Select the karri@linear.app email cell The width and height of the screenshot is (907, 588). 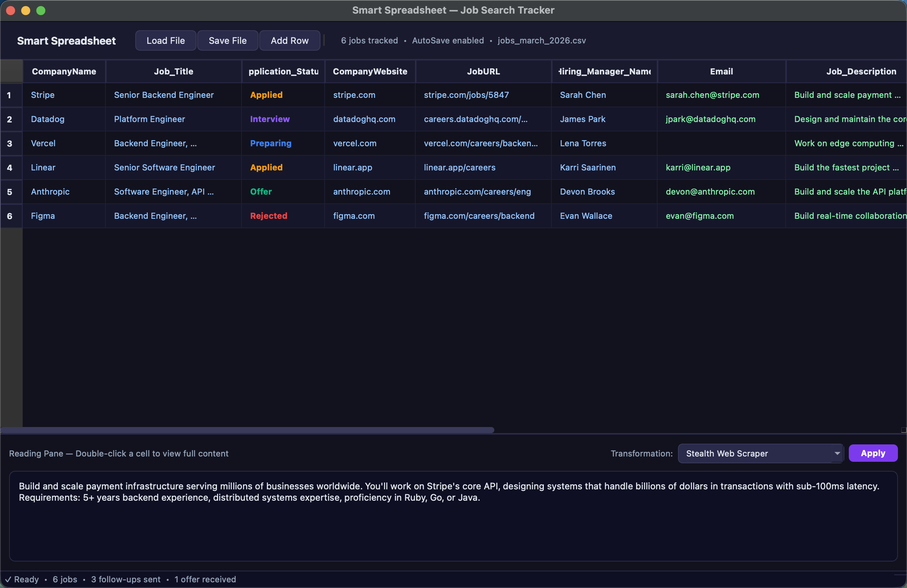point(698,167)
